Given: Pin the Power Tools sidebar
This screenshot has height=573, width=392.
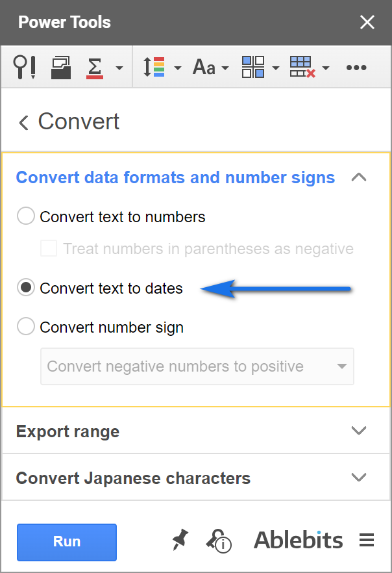Looking at the screenshot, I should pyautogui.click(x=180, y=540).
